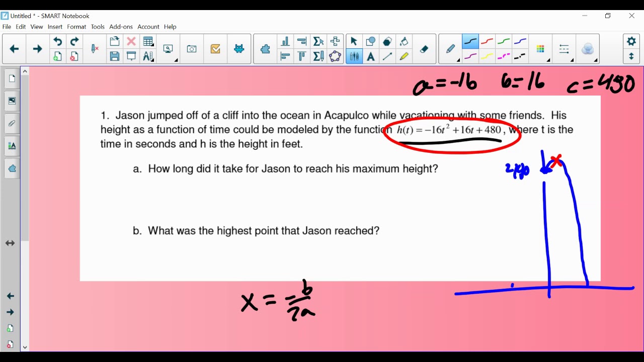Viewport: 644px width, 362px height.
Task: Open the line style dropdown
Action: (x=565, y=49)
